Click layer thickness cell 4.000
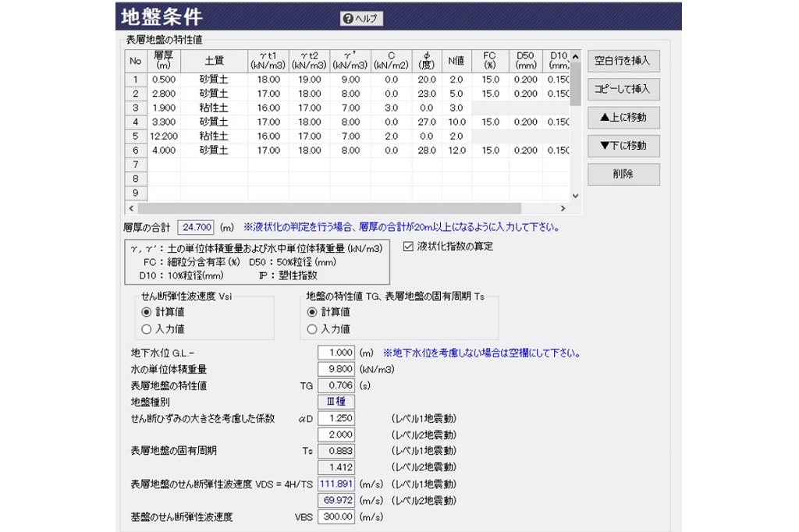The height and width of the screenshot is (532, 799). pyautogui.click(x=164, y=151)
